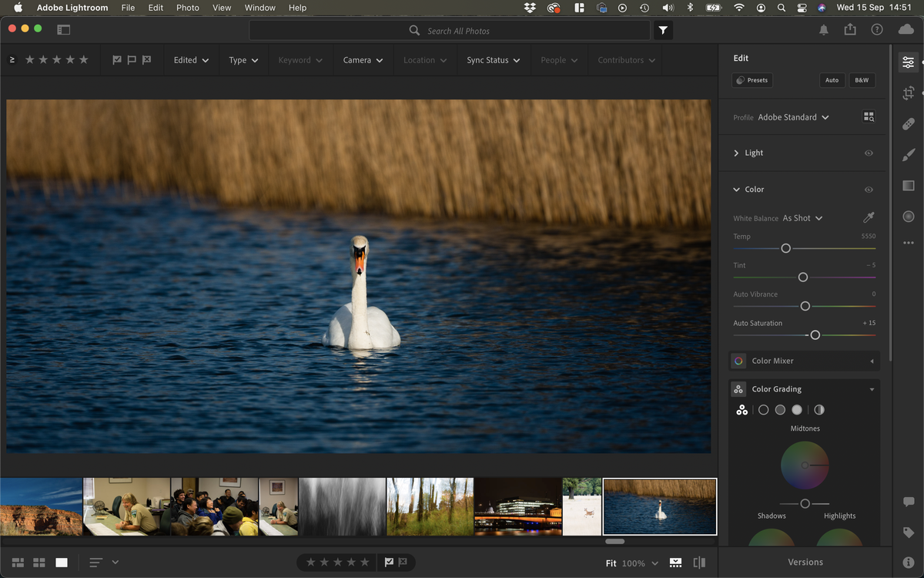This screenshot has width=924, height=578.
Task: Click the Temp slider handle
Action: (x=785, y=248)
